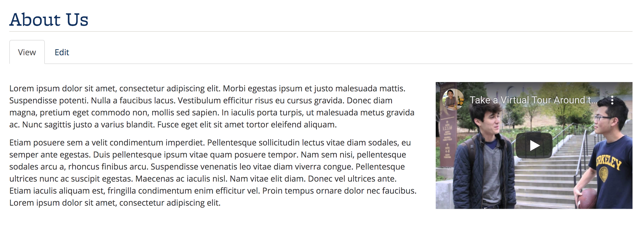Click the phrase "Nulla a faucibus lacus"

pyautogui.click(x=133, y=101)
